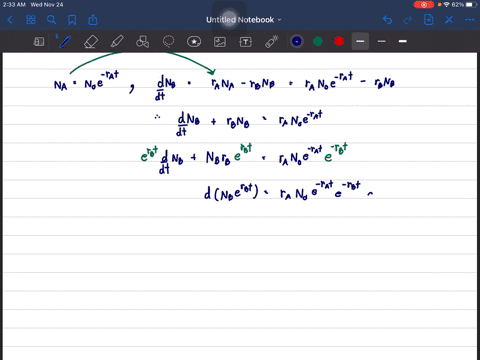Select the thinnest stroke thickness
Screen dimensions: 480x360
tap(382, 41)
